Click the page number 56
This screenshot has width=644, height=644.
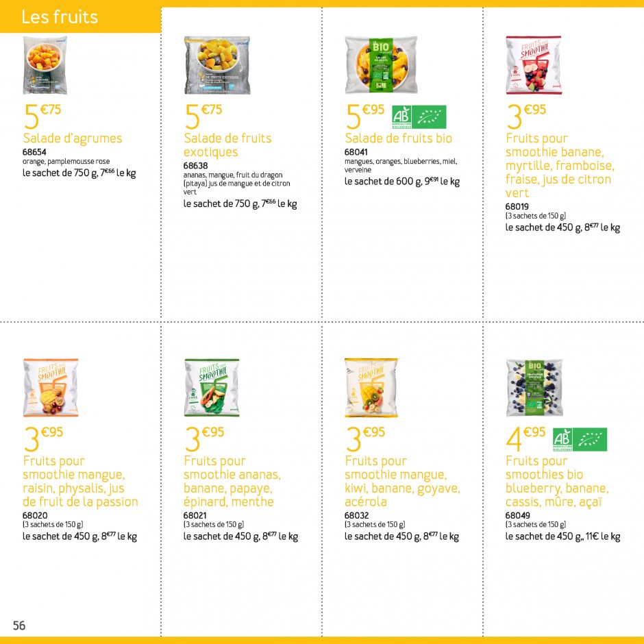19,626
